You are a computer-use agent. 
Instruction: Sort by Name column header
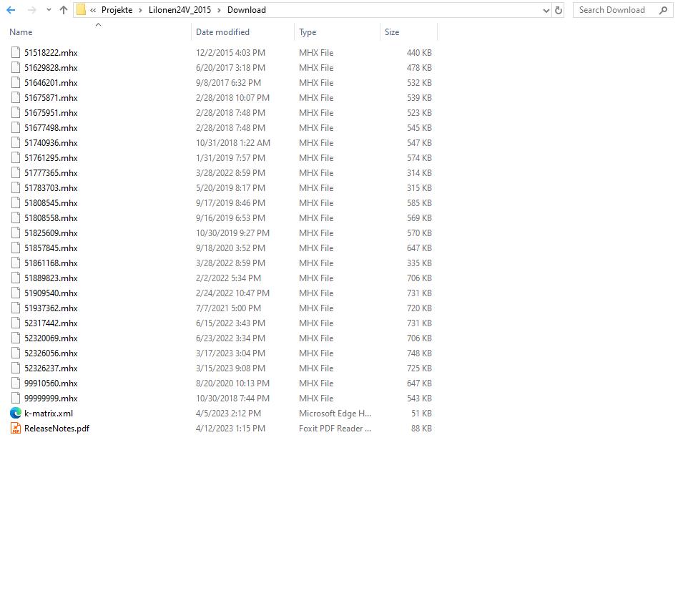point(21,32)
